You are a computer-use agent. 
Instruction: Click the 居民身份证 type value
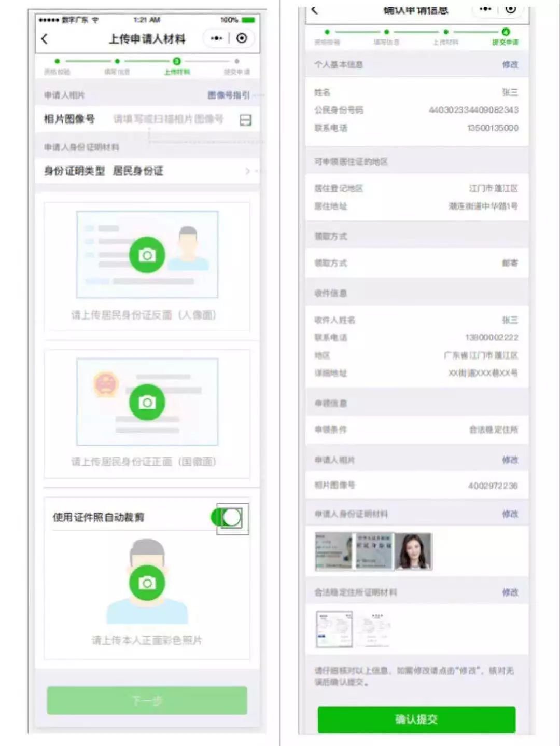point(138,171)
